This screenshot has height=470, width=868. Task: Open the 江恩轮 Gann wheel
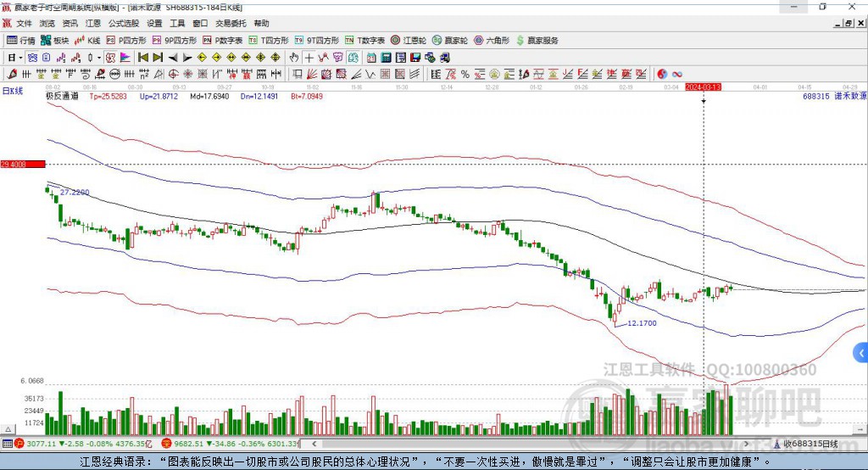pyautogui.click(x=409, y=41)
